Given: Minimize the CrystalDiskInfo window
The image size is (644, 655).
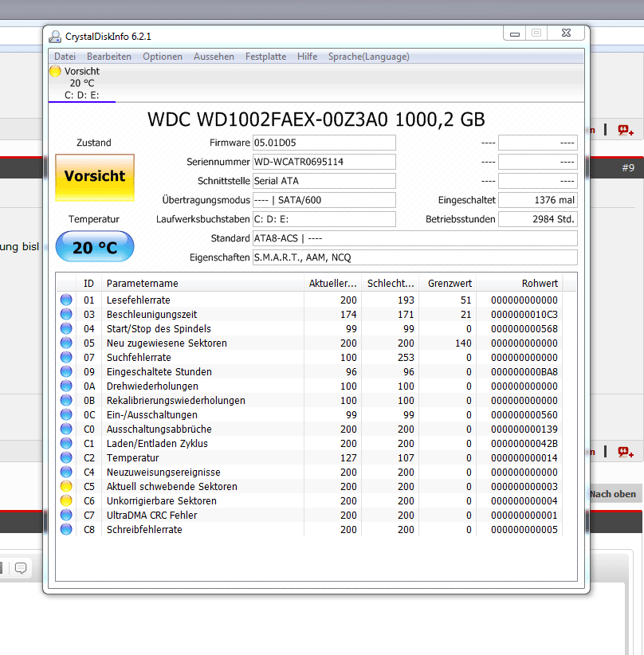Looking at the screenshot, I should pyautogui.click(x=515, y=33).
